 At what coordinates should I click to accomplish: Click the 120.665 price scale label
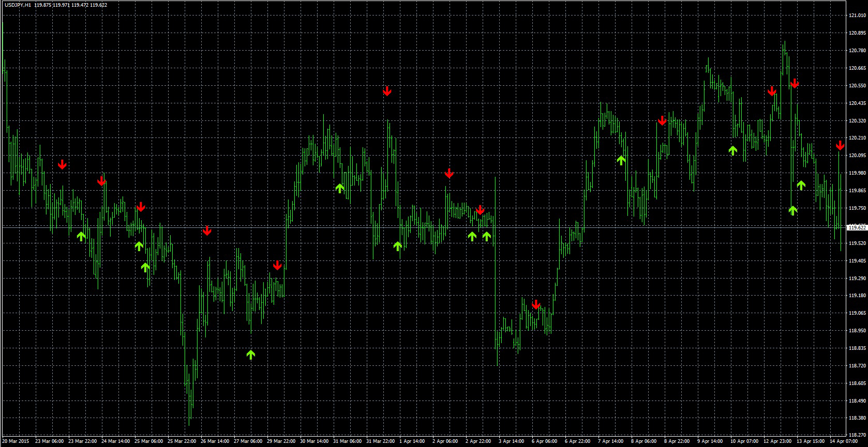[857, 68]
